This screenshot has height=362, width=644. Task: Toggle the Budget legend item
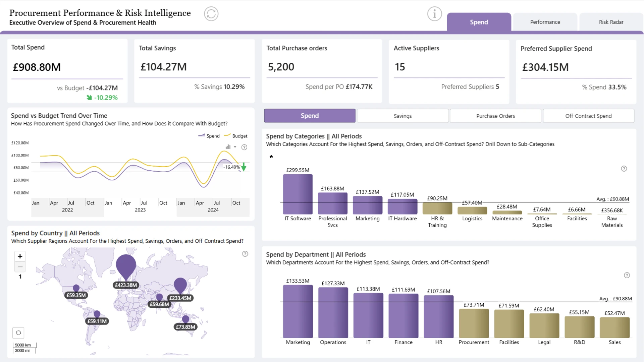(236, 136)
